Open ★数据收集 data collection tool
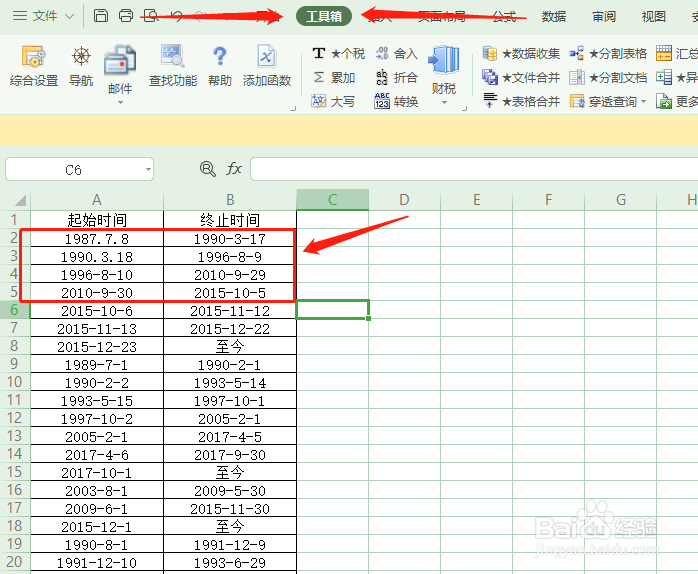This screenshot has width=698, height=574. coord(521,53)
